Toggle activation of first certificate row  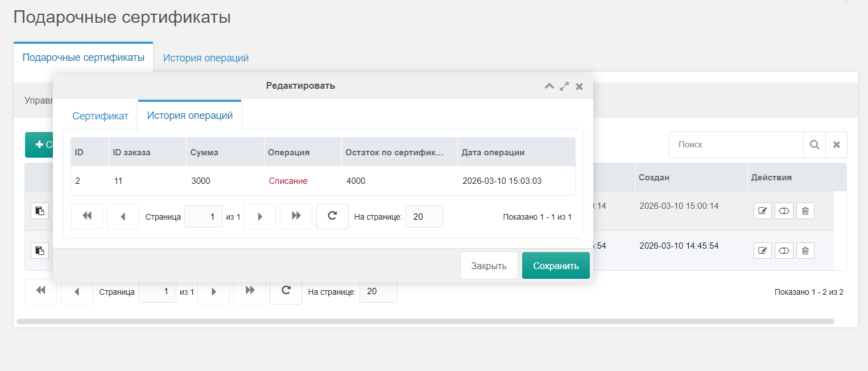tap(784, 211)
